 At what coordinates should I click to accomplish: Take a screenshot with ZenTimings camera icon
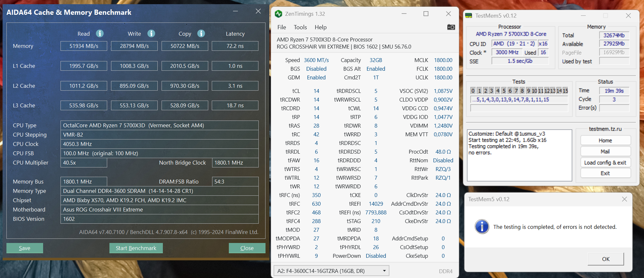pyautogui.click(x=451, y=27)
